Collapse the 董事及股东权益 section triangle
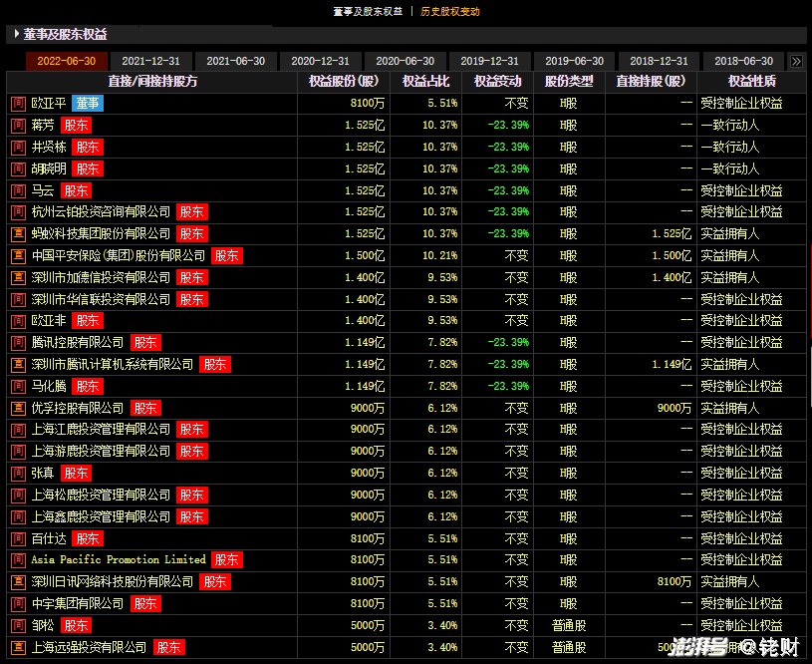Image resolution: width=812 pixels, height=664 pixels. tap(17, 34)
